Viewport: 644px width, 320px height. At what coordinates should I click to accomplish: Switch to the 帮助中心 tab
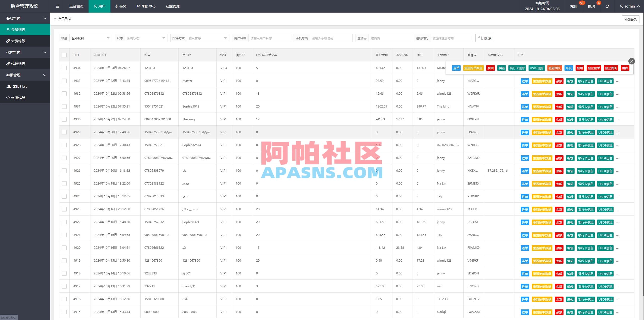coord(146,6)
